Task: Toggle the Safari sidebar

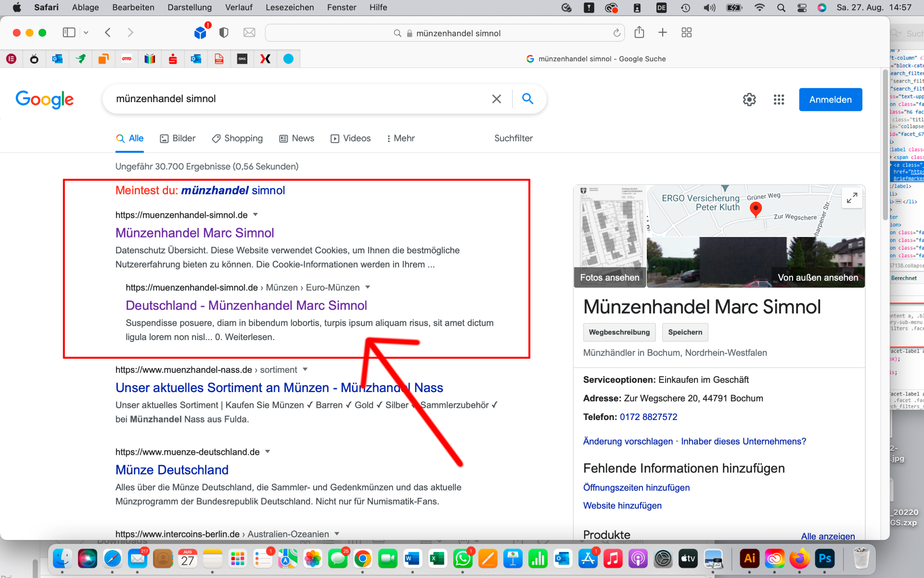Action: [x=69, y=33]
